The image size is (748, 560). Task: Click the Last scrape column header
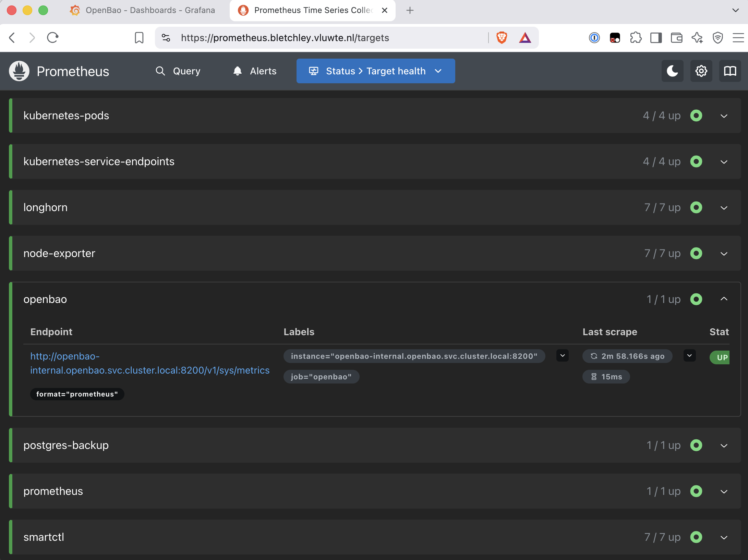point(610,332)
